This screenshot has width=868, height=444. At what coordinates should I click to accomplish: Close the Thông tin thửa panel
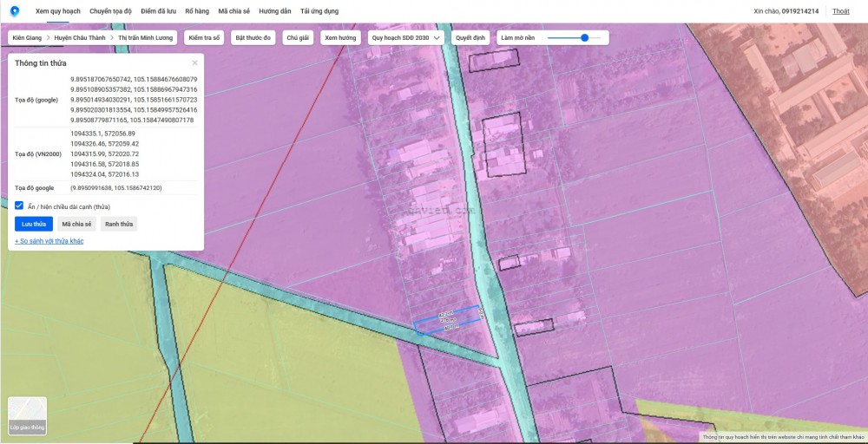(x=194, y=63)
